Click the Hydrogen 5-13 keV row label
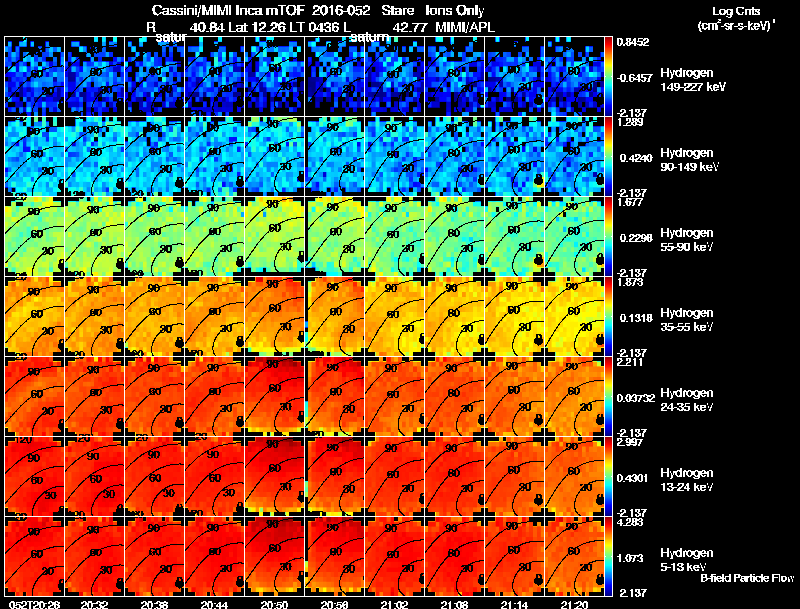800x609 pixels. pyautogui.click(x=687, y=560)
